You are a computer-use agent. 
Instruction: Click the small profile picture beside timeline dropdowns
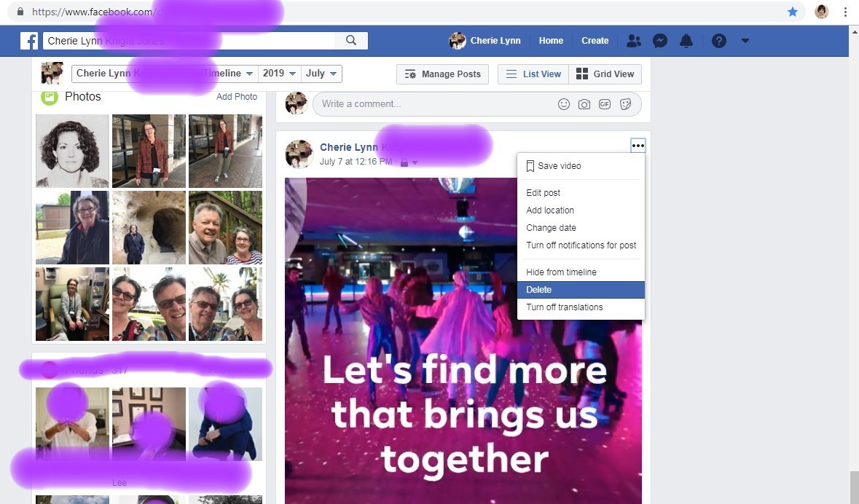click(x=52, y=74)
